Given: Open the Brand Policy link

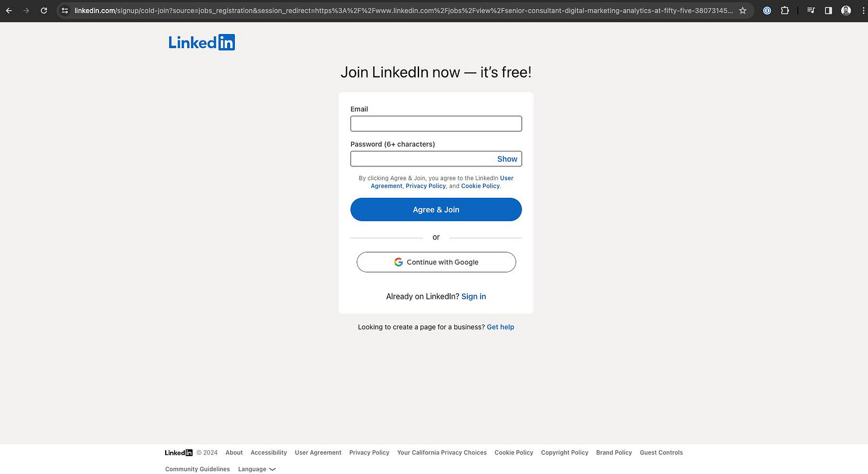Looking at the screenshot, I should 614,453.
